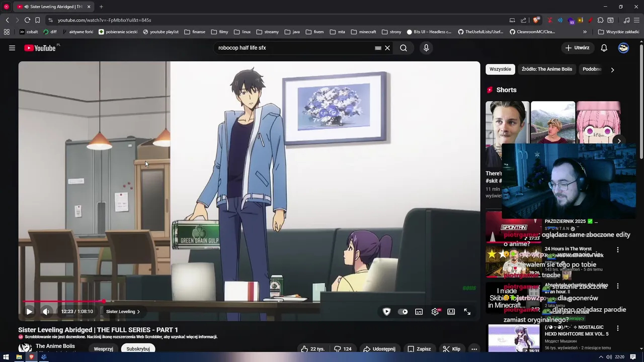Go to the YouTube home logo

[40, 48]
